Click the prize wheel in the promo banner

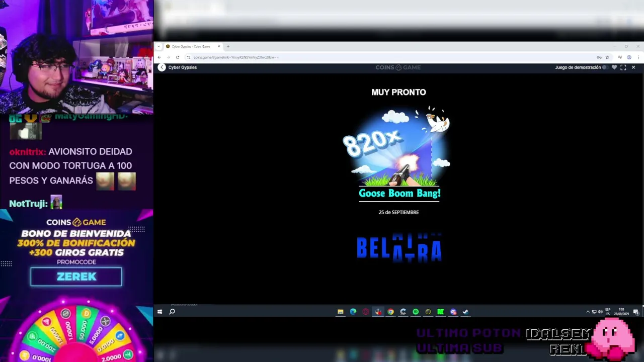pos(76,332)
